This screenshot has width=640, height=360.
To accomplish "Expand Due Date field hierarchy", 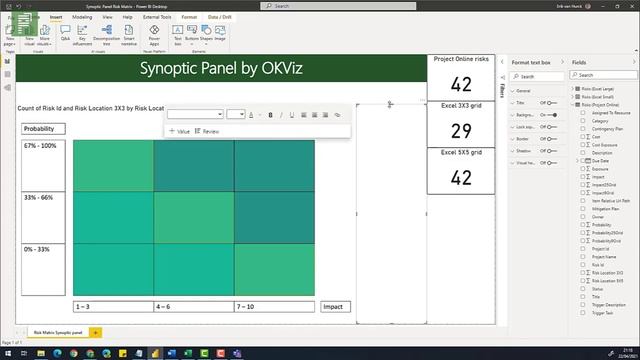I will (x=578, y=161).
